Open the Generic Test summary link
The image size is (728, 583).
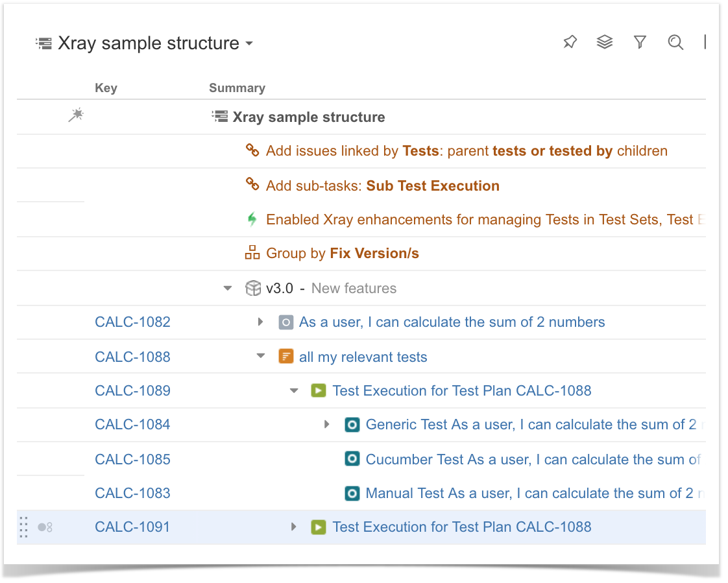pyautogui.click(x=535, y=424)
